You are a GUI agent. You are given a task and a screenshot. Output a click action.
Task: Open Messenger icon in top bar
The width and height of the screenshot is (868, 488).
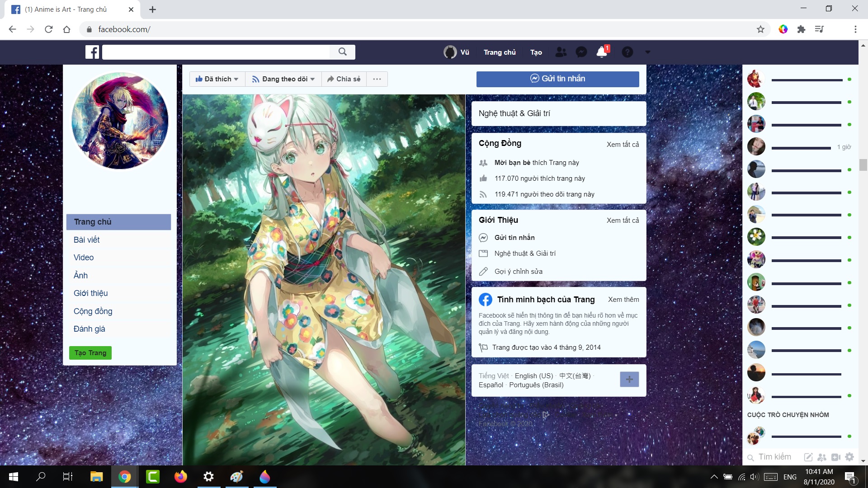click(x=581, y=52)
